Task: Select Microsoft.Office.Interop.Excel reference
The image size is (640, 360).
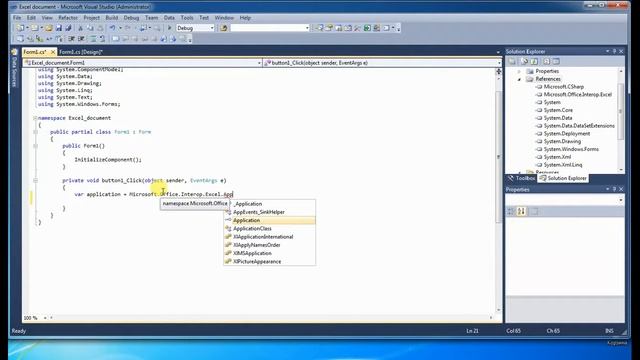Action: point(578,95)
